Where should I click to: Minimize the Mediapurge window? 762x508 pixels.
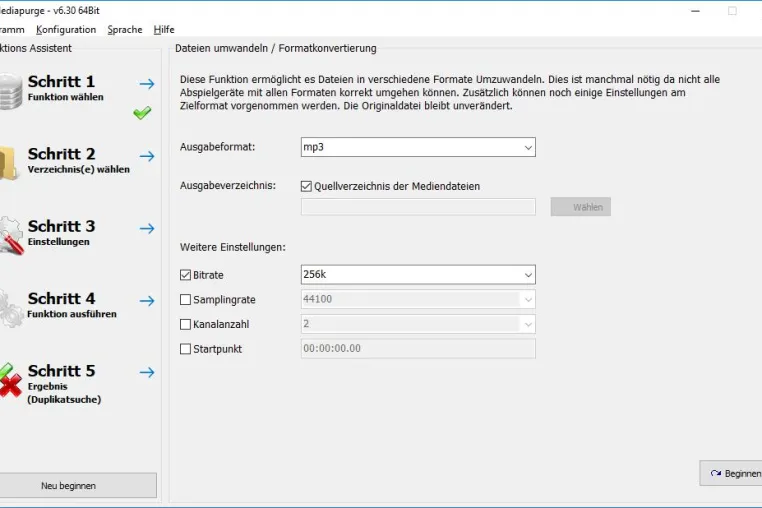695,11
